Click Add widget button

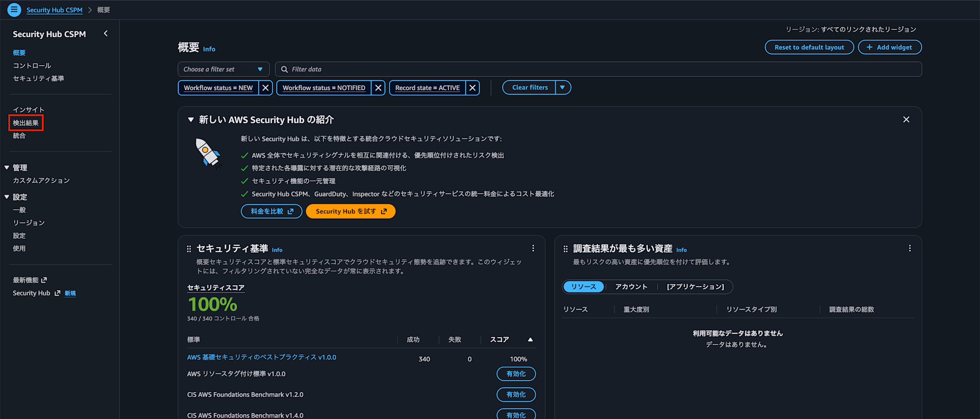pyautogui.click(x=890, y=47)
